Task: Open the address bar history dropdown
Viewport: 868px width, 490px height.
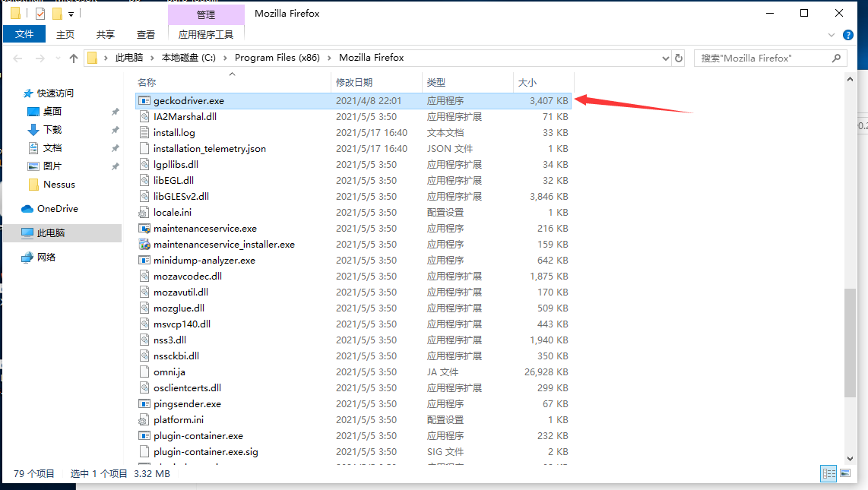Action: point(664,58)
